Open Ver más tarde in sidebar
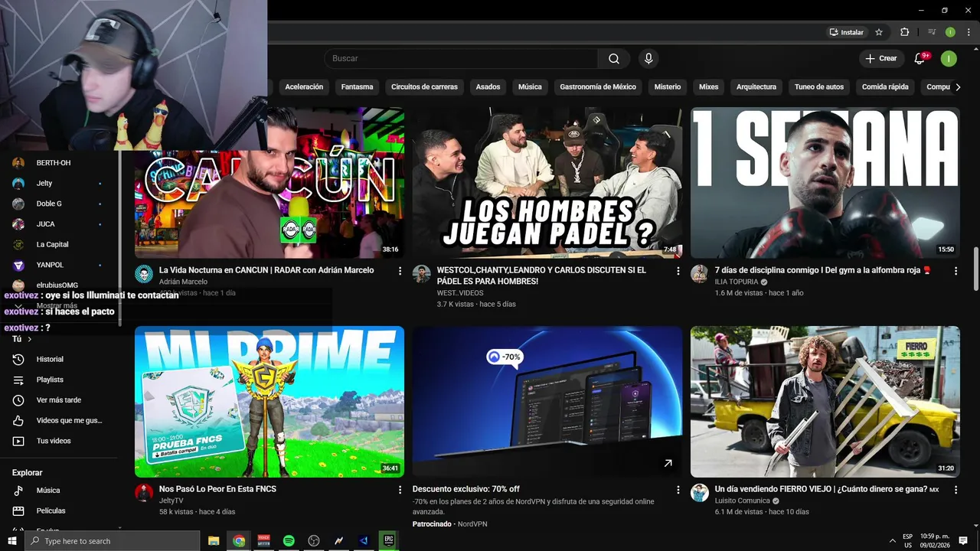Viewport: 980px width, 551px height. (x=60, y=400)
